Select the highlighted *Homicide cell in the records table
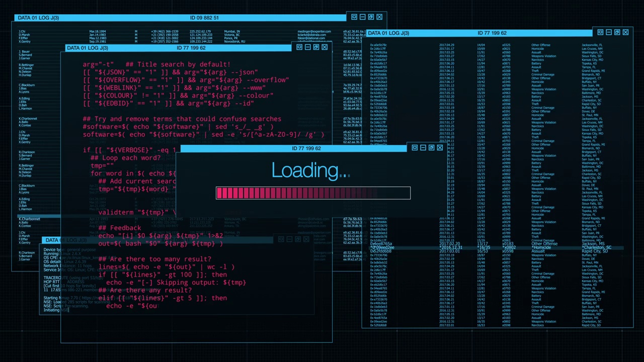This screenshot has height=362, width=644. [x=541, y=247]
